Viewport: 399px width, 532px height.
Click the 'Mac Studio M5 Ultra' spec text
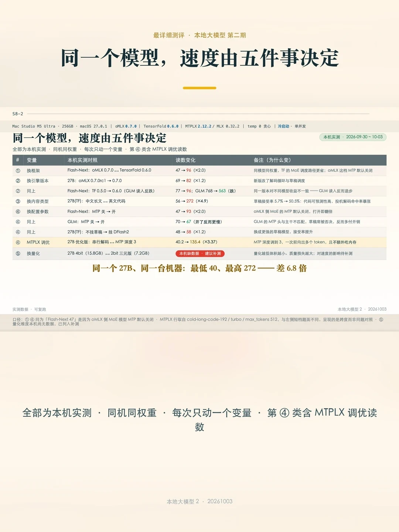click(x=34, y=126)
